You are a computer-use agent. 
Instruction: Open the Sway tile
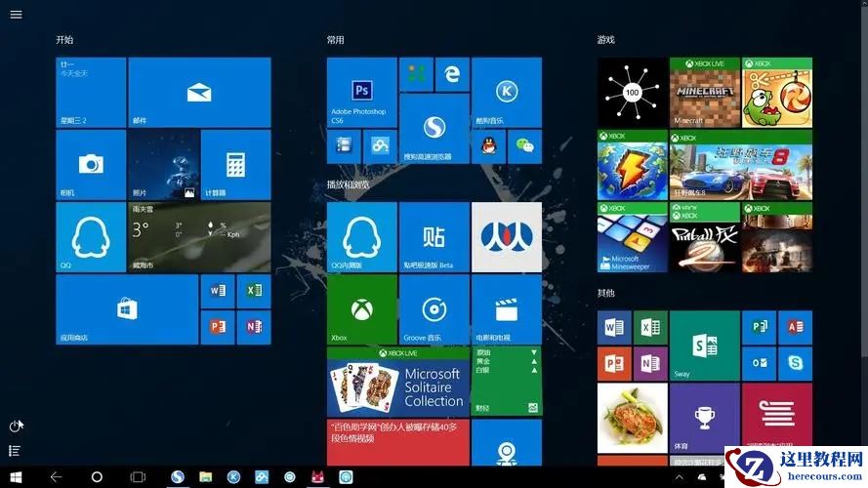tap(705, 346)
